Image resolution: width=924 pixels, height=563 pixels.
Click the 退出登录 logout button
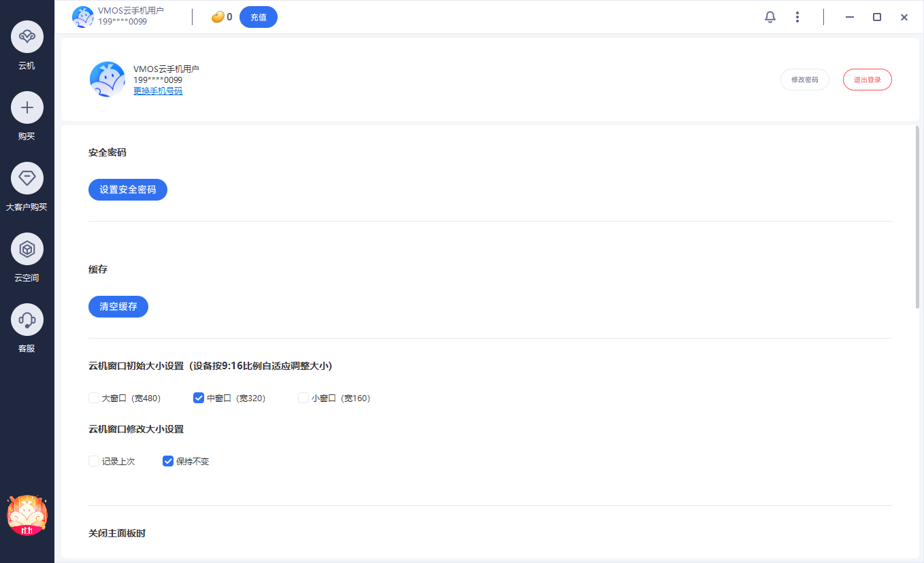tap(868, 80)
